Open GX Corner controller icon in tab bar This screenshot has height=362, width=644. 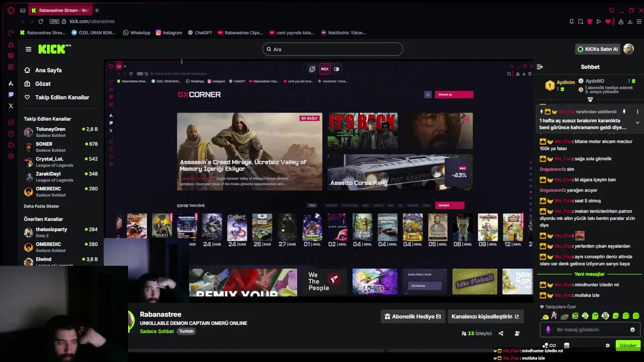tap(23, 10)
